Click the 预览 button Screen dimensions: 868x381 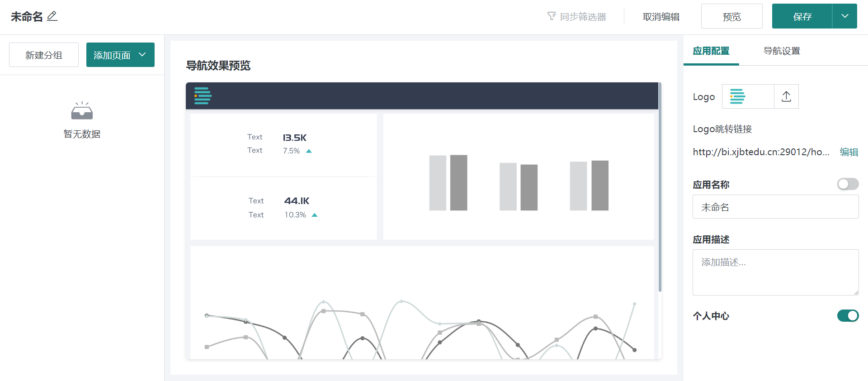pos(731,16)
